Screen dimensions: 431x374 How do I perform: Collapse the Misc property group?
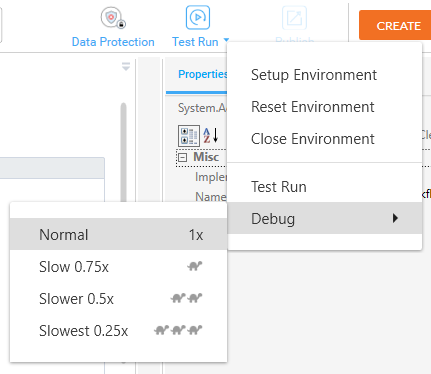182,157
